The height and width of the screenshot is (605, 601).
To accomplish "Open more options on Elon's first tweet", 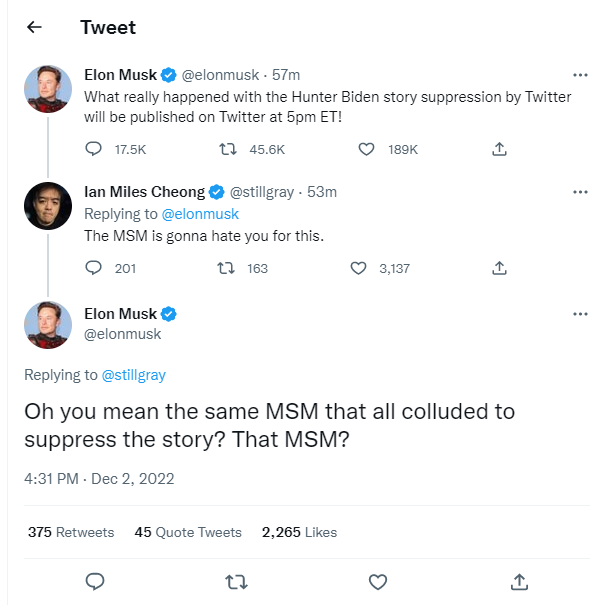I will (x=580, y=75).
